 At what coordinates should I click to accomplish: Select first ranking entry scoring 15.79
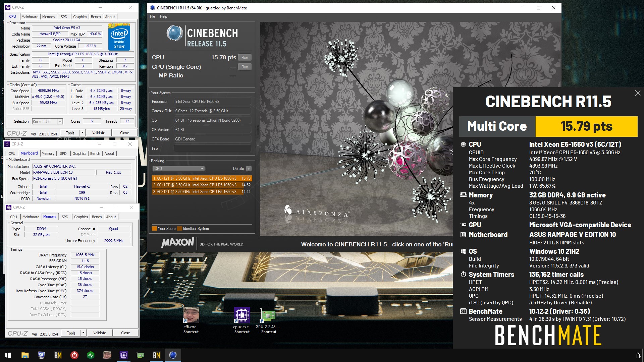point(202,178)
